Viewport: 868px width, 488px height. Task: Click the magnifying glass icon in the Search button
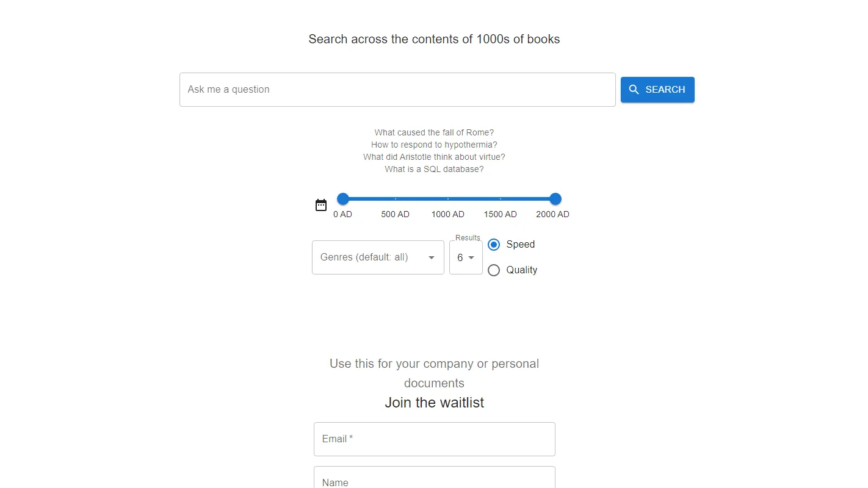(635, 89)
